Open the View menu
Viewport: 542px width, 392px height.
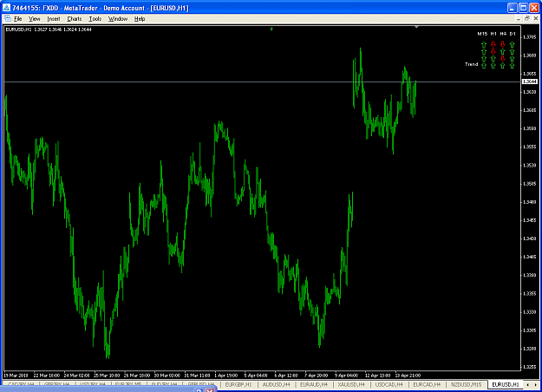pos(34,19)
